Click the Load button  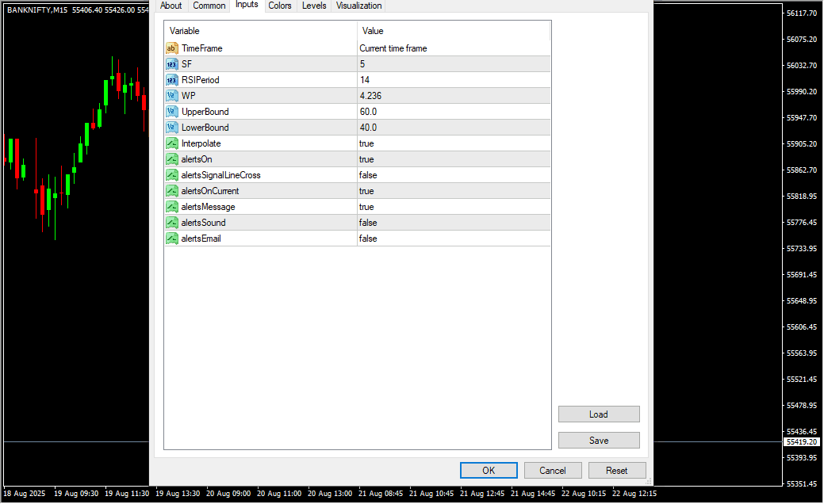599,414
